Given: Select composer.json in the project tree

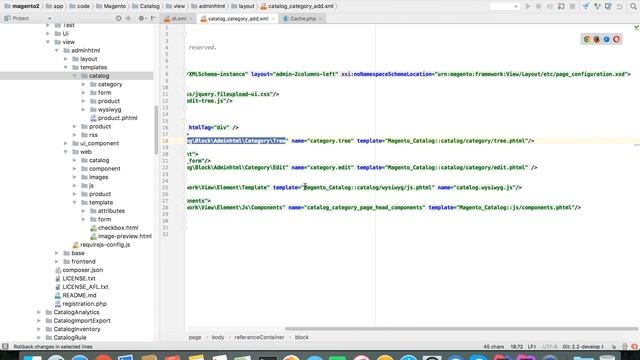Looking at the screenshot, I should click(x=82, y=270).
